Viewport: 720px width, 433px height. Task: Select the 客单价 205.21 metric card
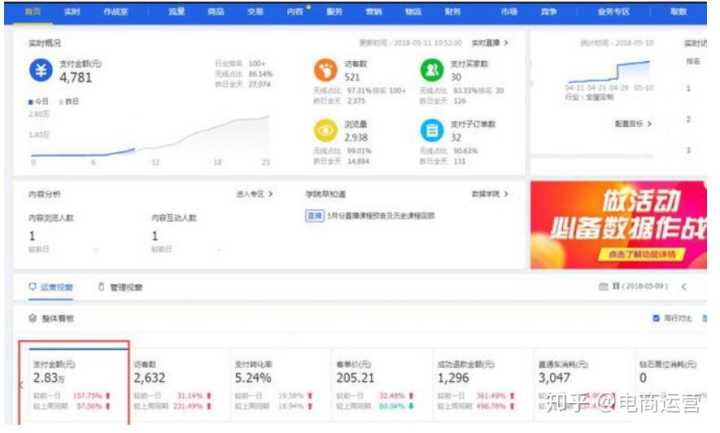click(x=381, y=384)
